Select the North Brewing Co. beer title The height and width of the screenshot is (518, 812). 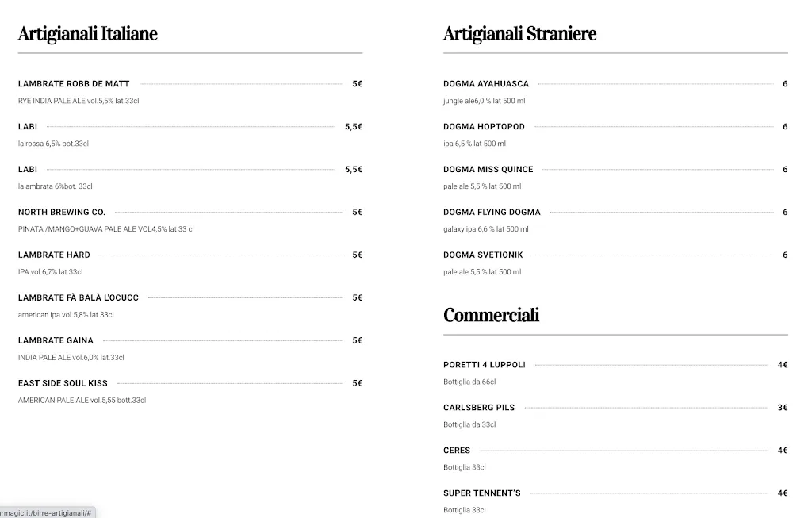(x=62, y=212)
